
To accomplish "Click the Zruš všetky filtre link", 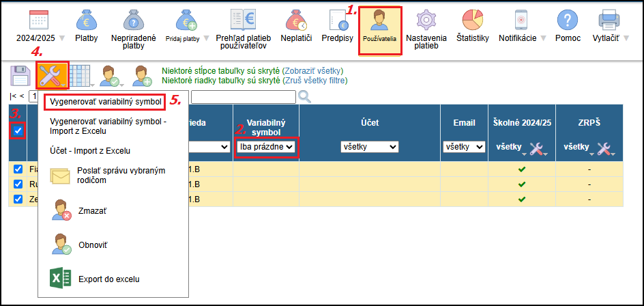I will [315, 81].
